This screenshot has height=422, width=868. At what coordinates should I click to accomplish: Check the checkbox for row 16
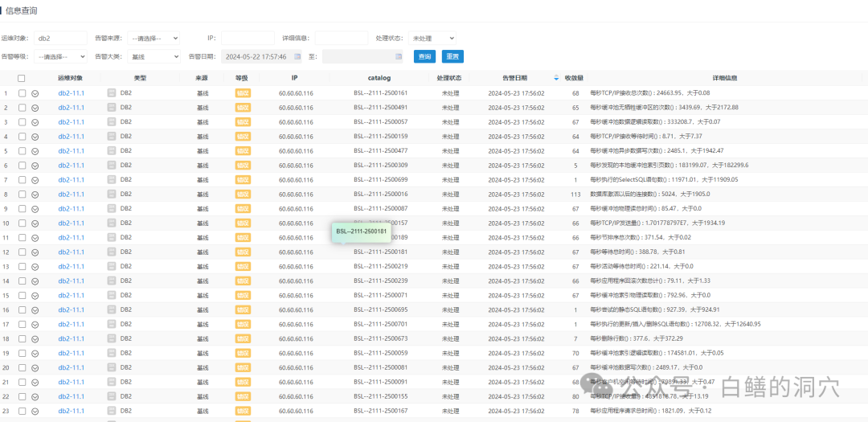(x=22, y=309)
